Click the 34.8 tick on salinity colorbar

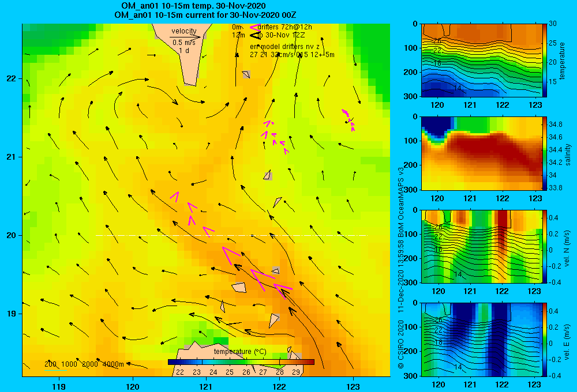pyautogui.click(x=556, y=125)
